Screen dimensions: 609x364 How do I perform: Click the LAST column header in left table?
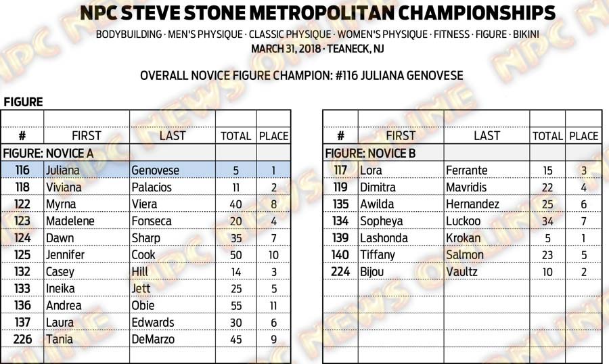[x=172, y=136]
